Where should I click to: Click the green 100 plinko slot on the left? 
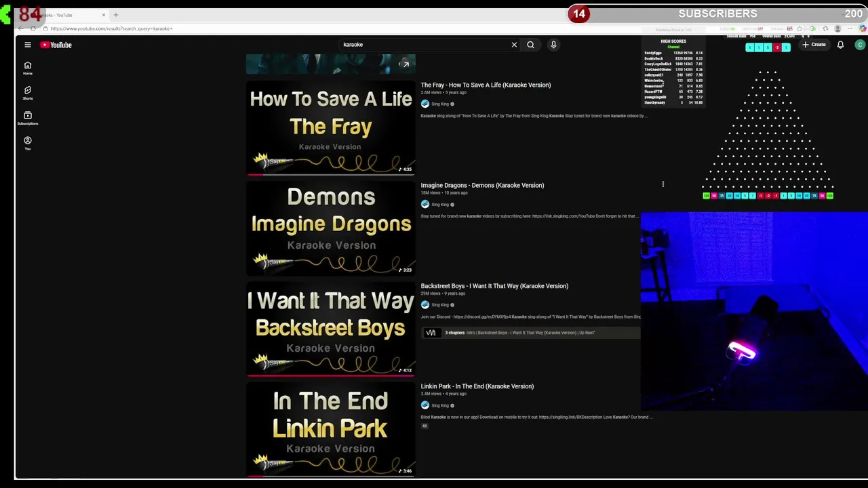click(x=706, y=196)
